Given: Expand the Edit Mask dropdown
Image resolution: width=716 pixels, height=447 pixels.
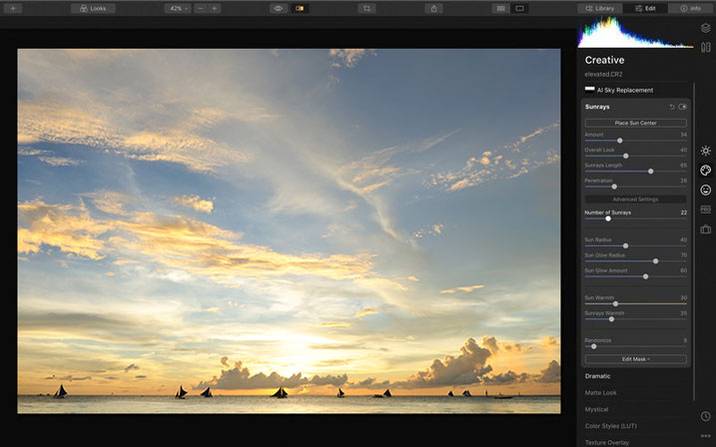Looking at the screenshot, I should point(636,359).
